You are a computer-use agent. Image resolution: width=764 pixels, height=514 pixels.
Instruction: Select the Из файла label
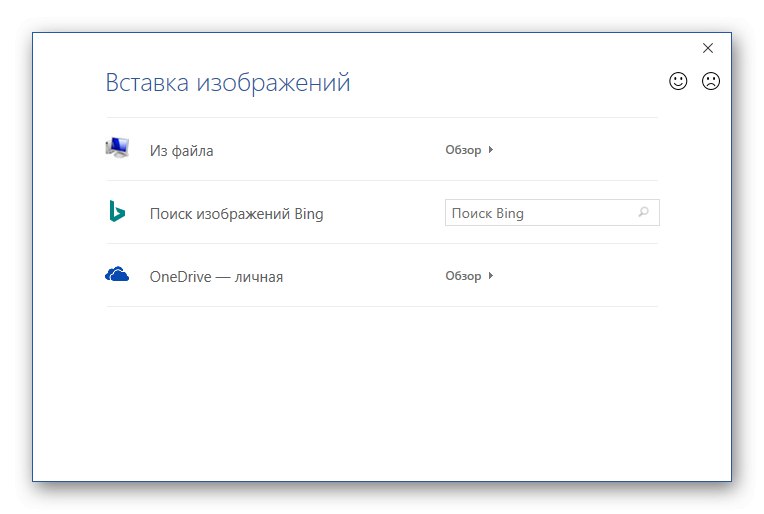tap(181, 151)
